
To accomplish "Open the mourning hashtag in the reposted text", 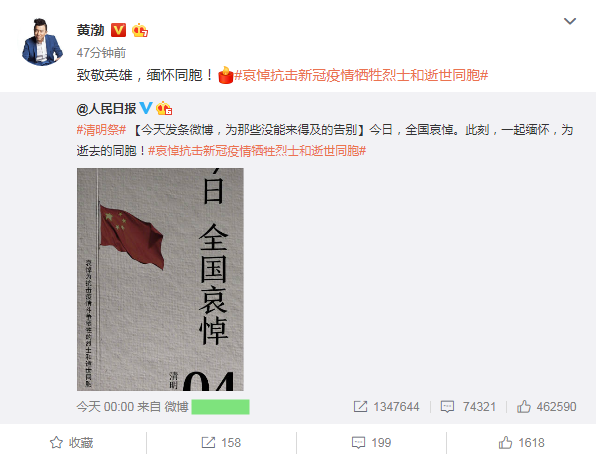I will (x=257, y=151).
